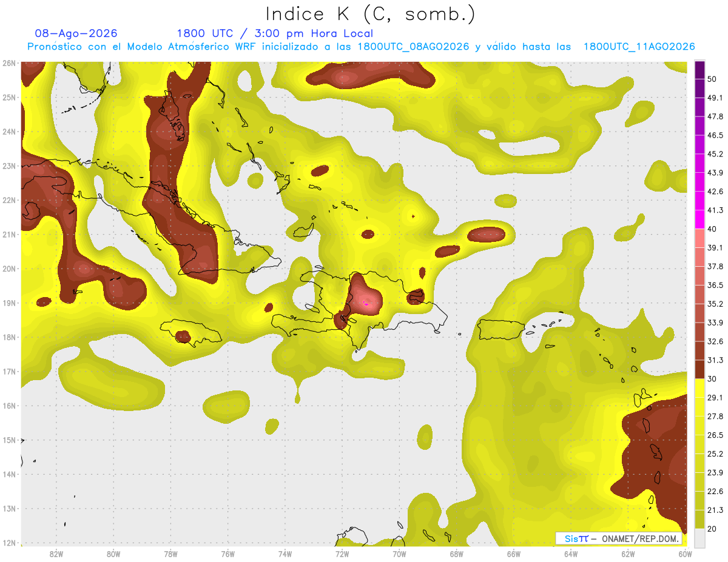This screenshot has height=562, width=728.
Task: Click the salmon colorbar segment between 39.1 and 40
Action: (699, 238)
